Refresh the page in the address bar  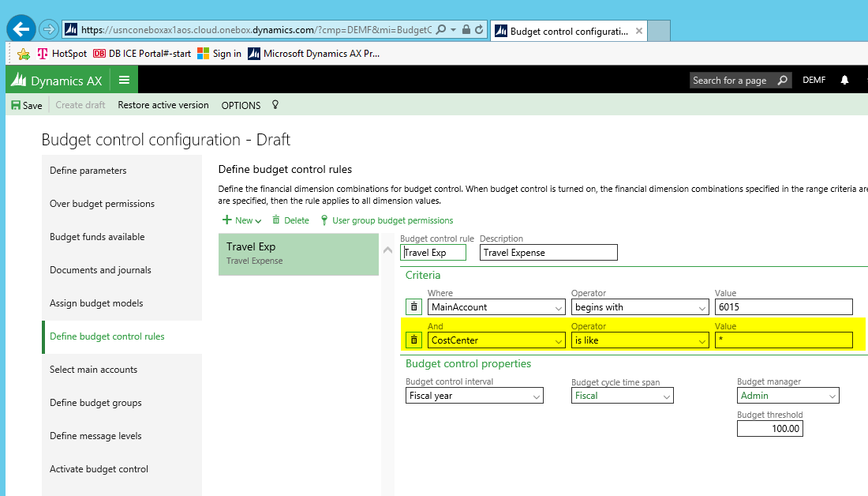(479, 29)
